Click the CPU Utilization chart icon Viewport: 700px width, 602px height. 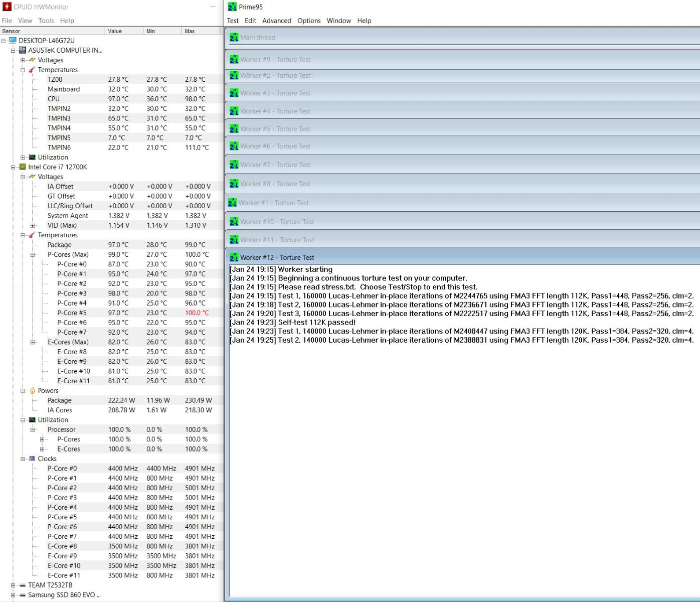tap(32, 420)
